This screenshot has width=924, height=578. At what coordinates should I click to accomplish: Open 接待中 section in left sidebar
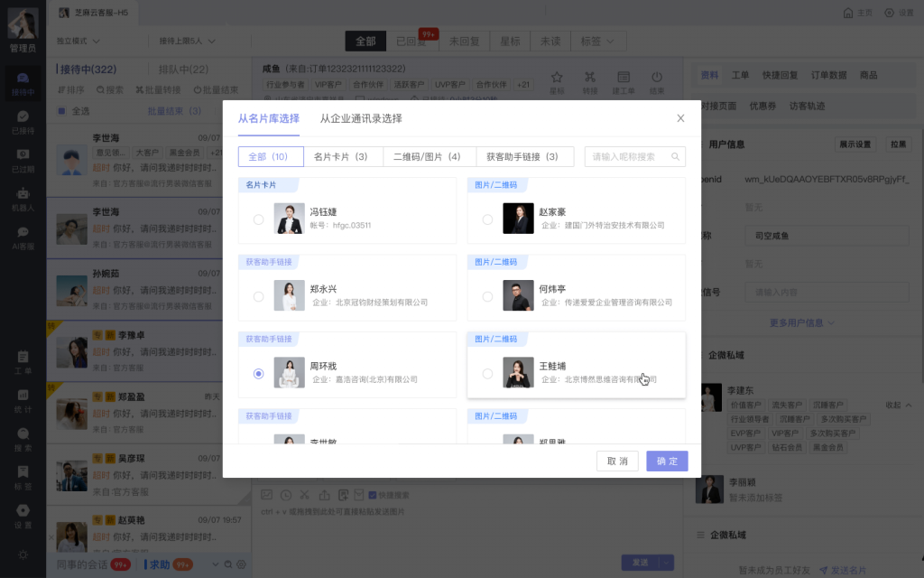pos(23,84)
